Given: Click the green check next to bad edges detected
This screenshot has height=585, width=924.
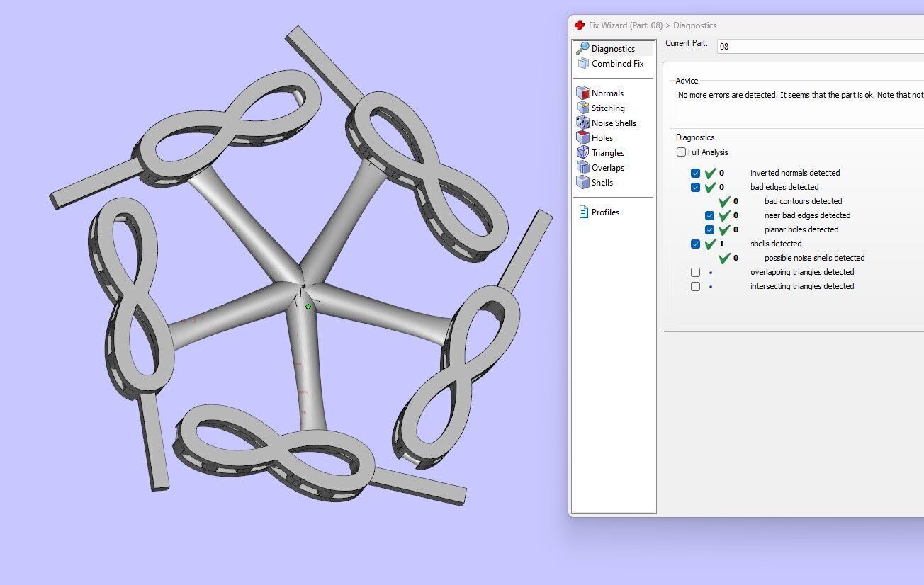Looking at the screenshot, I should [x=711, y=187].
